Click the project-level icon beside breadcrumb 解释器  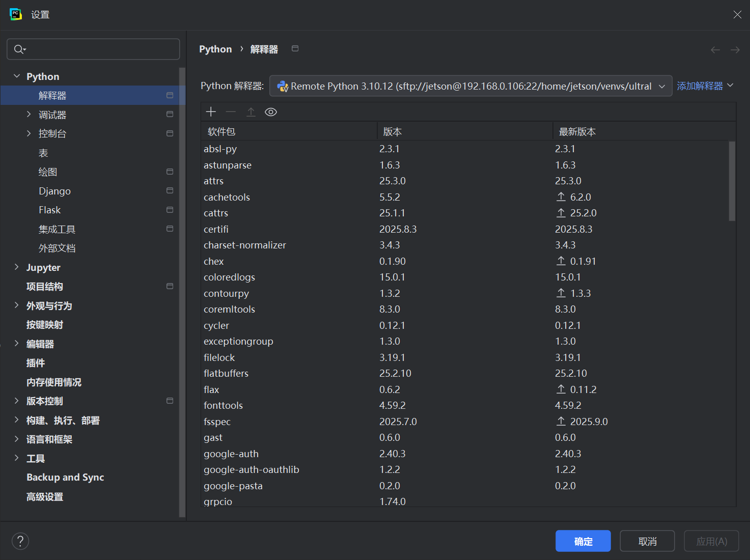295,48
